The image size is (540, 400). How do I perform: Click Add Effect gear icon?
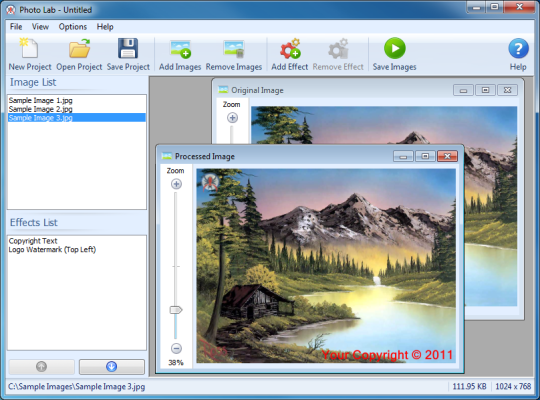click(x=290, y=49)
